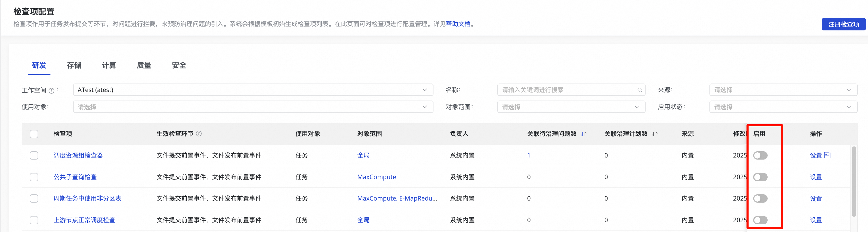Click the 检查项配置 page title
868x232 pixels.
pos(34,11)
